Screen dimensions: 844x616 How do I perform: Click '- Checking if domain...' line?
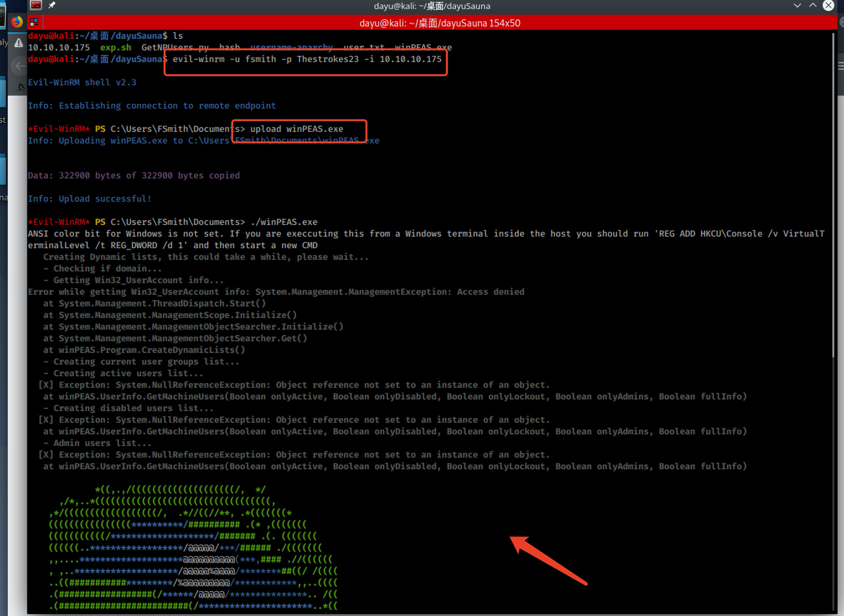[103, 269]
